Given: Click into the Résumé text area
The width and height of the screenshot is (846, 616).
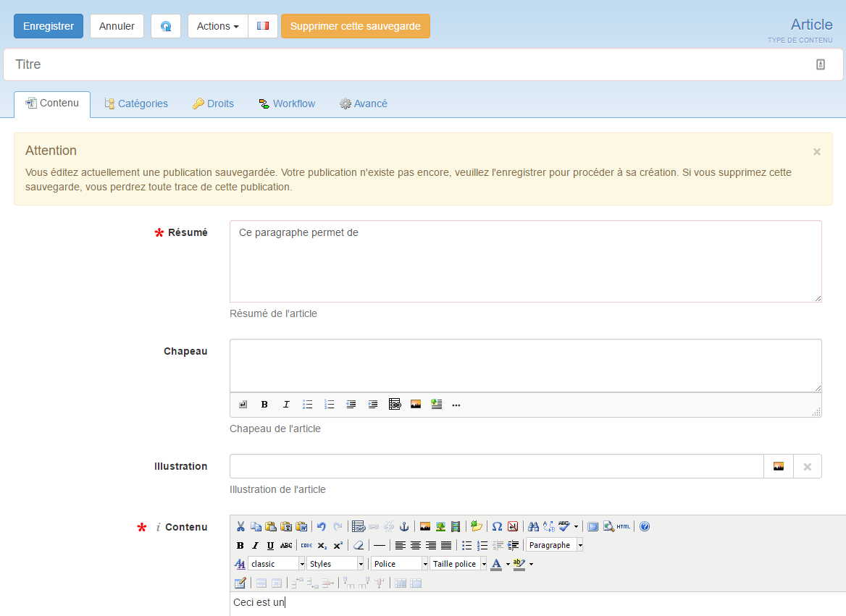Looking at the screenshot, I should pyautogui.click(x=526, y=261).
